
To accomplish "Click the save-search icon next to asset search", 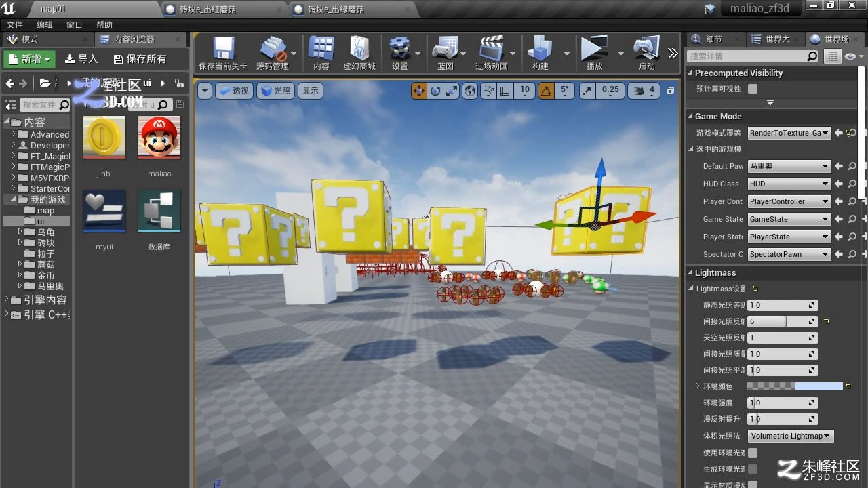I will (180, 104).
